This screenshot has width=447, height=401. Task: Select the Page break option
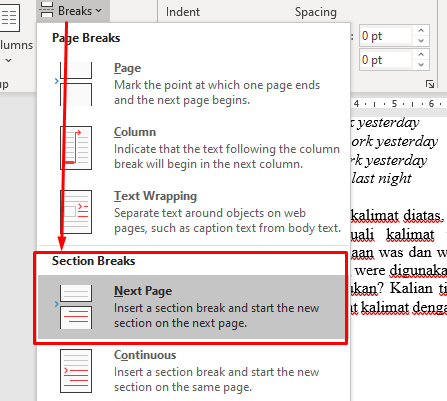coord(193,84)
